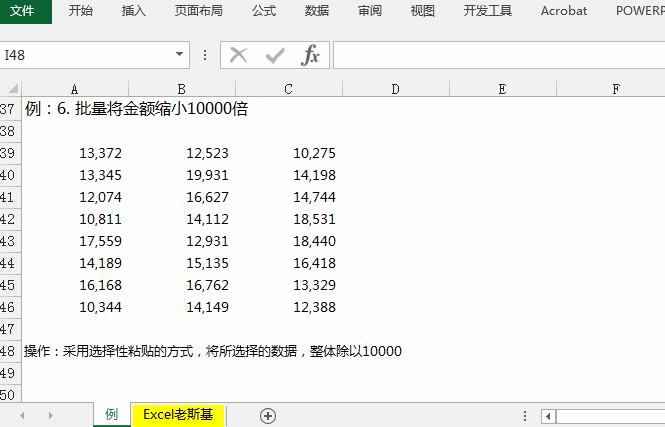Select the 例 sheet tab
Screen dimensions: 665x427
click(112, 414)
